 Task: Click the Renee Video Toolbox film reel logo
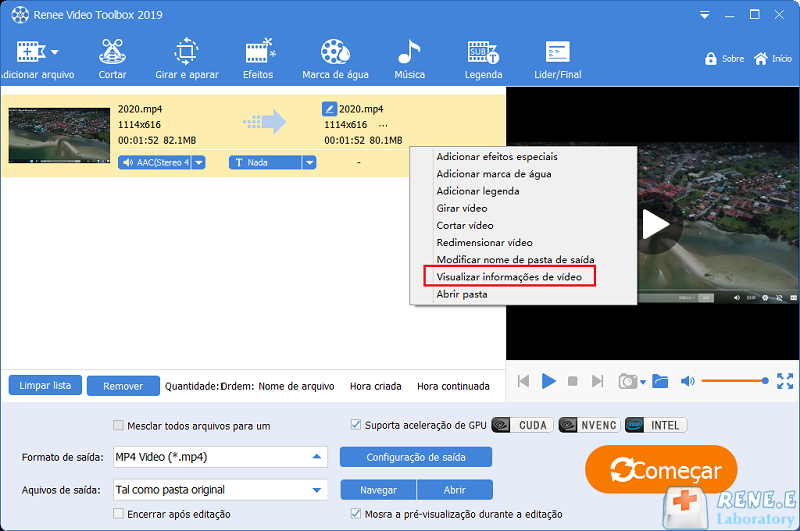20,15
